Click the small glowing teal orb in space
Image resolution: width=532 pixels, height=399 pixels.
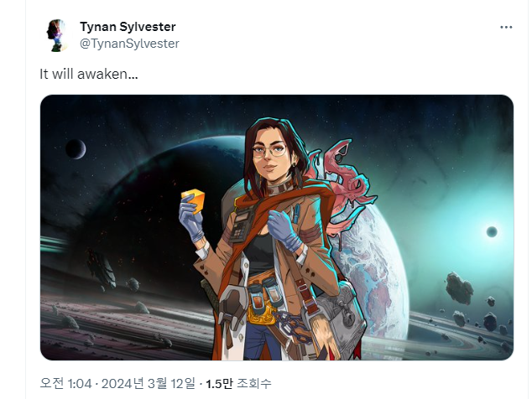coord(492,232)
